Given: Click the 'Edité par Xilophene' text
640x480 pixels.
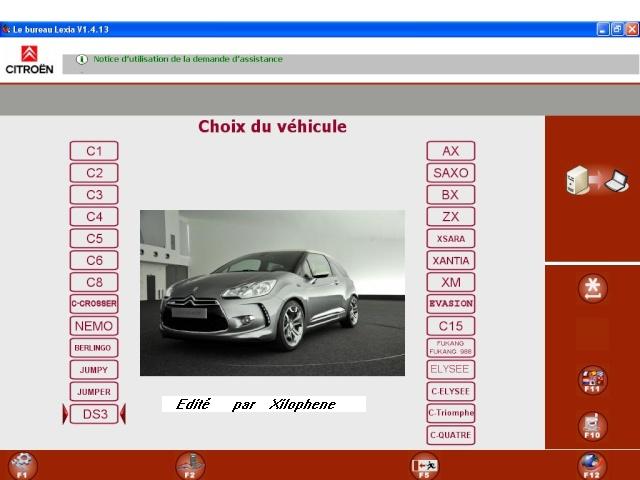Looking at the screenshot, I should (x=256, y=404).
